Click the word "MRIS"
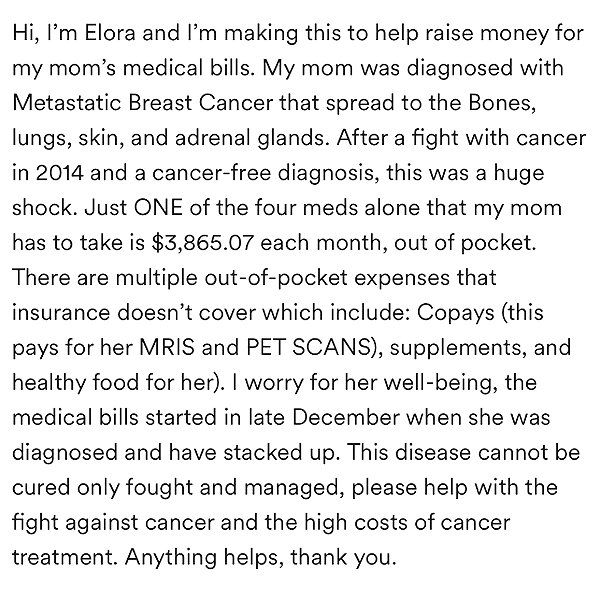Viewport: 600px width, 600px height. [166, 347]
